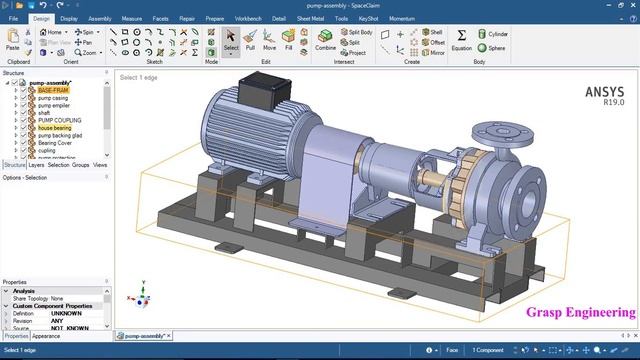The height and width of the screenshot is (360, 640).
Task: Toggle house bearing checkbox
Action: click(23, 128)
